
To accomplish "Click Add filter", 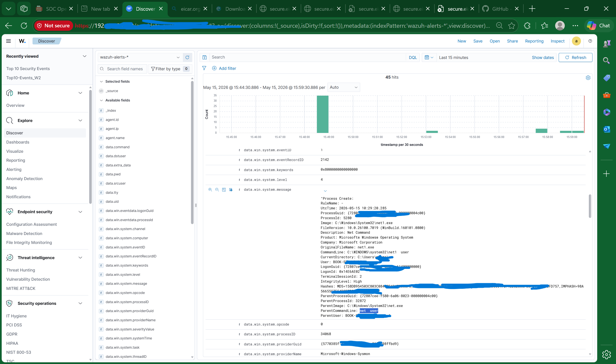I will pyautogui.click(x=224, y=68).
